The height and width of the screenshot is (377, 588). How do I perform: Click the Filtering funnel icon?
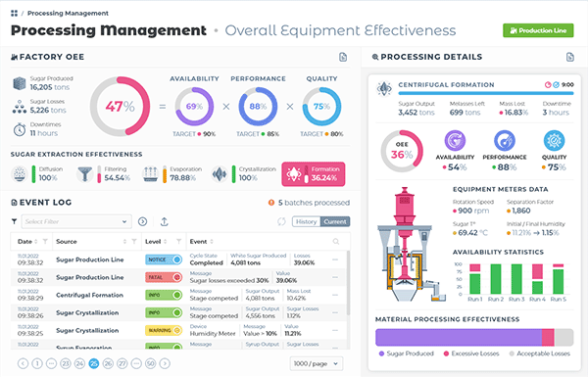click(x=84, y=174)
